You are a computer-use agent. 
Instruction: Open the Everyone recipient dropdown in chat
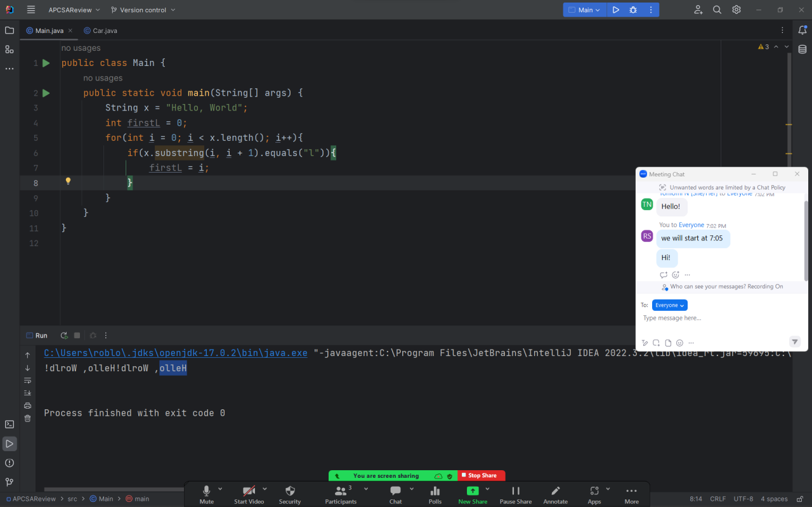669,305
